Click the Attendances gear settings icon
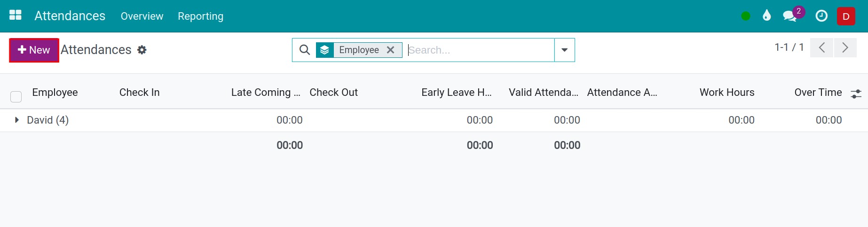This screenshot has width=868, height=227. click(142, 50)
